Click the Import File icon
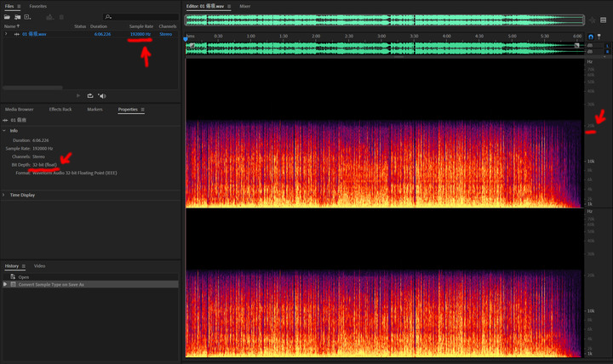613x364 pixels. (18, 17)
